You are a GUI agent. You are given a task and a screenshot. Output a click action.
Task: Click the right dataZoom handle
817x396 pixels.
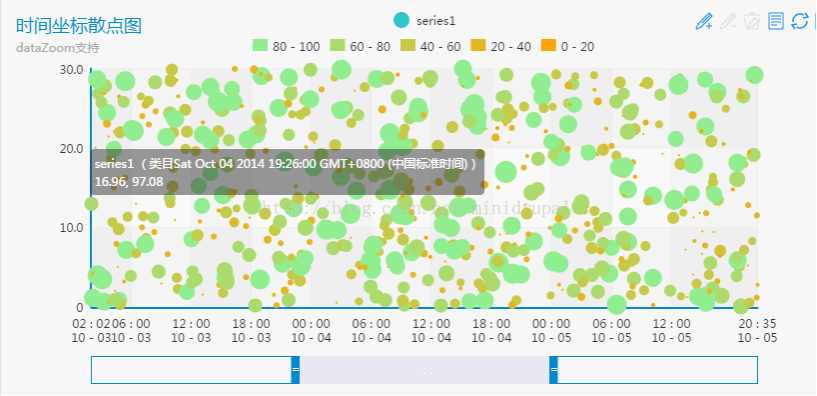click(553, 370)
